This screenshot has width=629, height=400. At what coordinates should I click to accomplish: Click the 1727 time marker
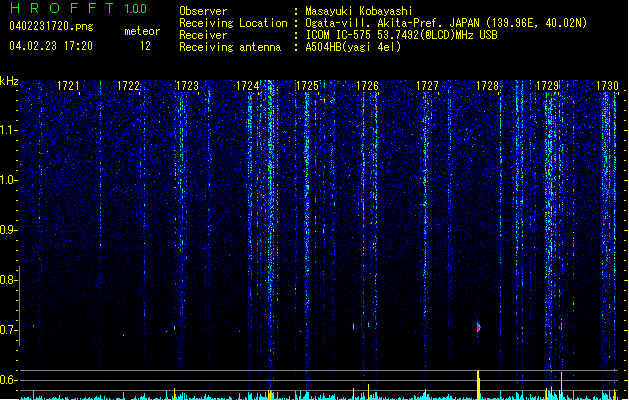(428, 86)
